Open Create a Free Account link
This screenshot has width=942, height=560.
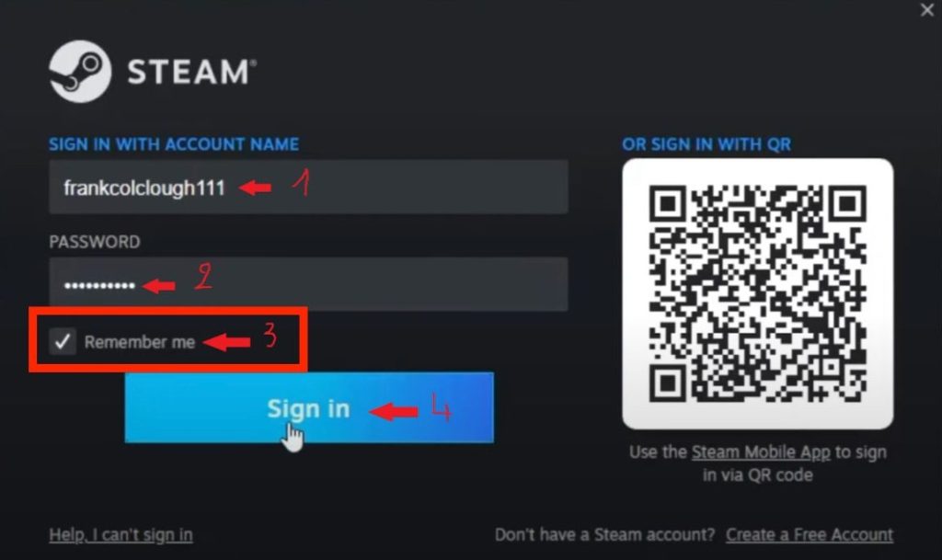810,535
